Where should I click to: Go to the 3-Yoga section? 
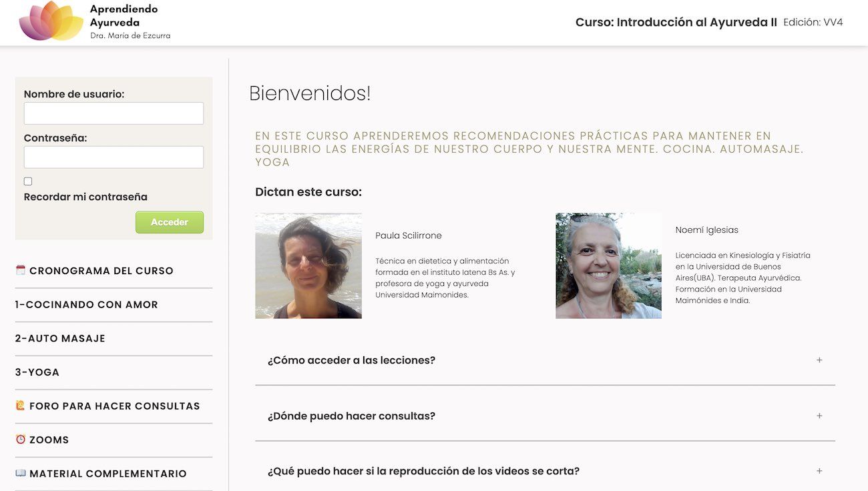click(37, 372)
